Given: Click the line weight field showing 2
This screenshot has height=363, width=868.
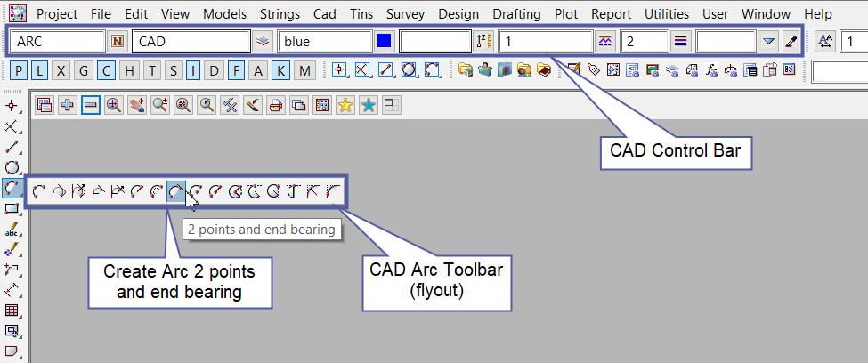Looking at the screenshot, I should [x=645, y=42].
